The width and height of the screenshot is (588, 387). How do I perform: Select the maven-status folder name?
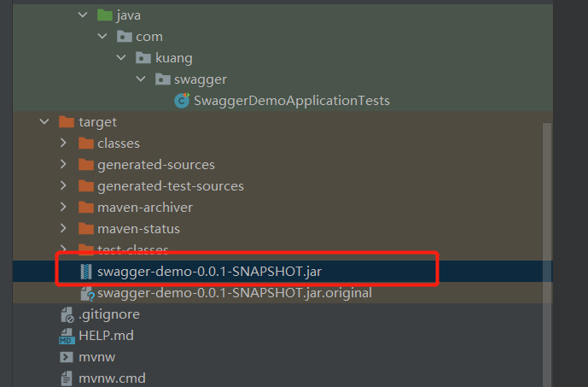139,229
